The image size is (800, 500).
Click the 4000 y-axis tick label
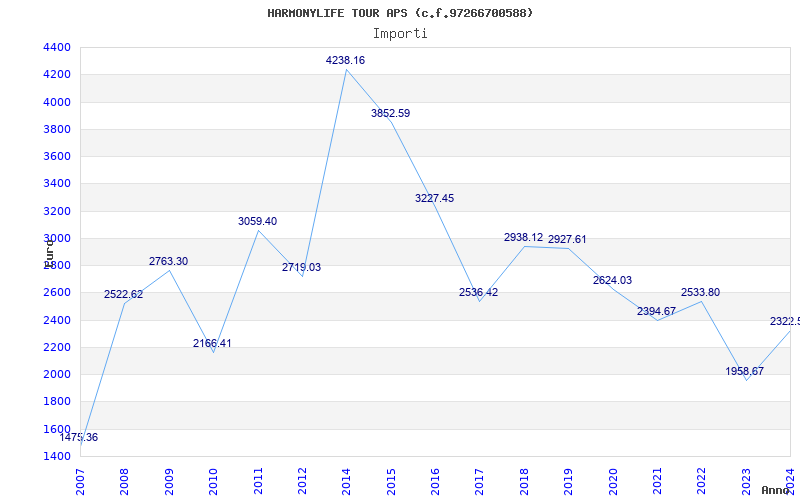pyautogui.click(x=57, y=102)
